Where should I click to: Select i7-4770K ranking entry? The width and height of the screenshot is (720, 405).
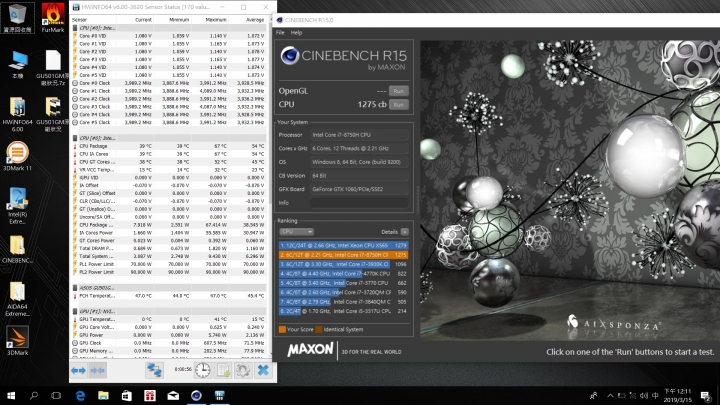point(343,274)
